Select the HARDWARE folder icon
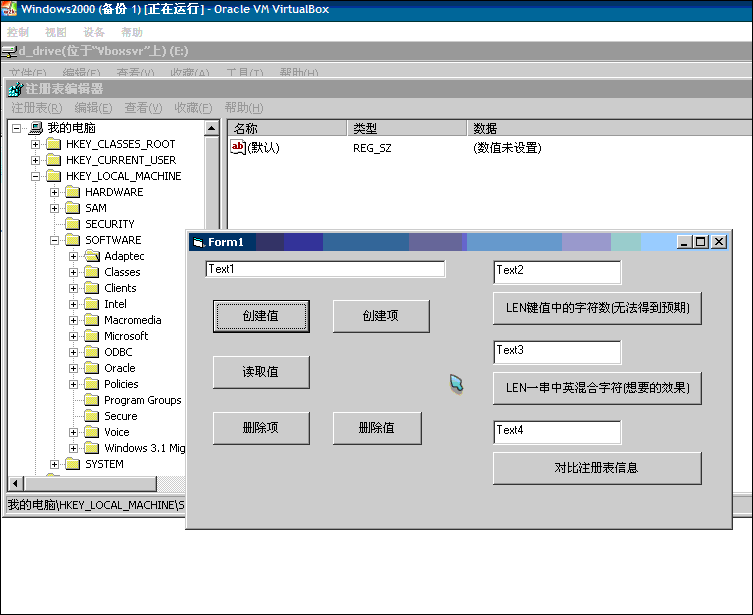The image size is (753, 615). [73, 192]
